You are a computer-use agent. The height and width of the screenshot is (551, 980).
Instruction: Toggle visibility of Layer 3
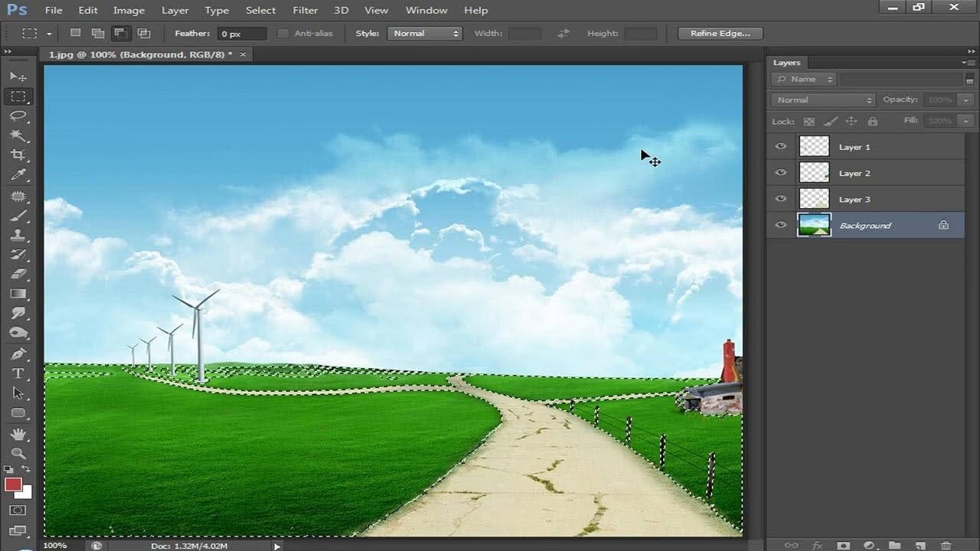tap(780, 199)
